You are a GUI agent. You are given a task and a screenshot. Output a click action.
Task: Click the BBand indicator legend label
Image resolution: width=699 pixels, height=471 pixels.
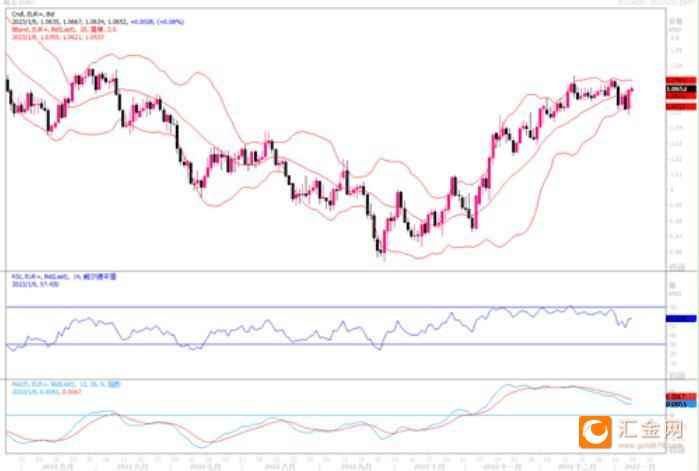tap(64, 29)
